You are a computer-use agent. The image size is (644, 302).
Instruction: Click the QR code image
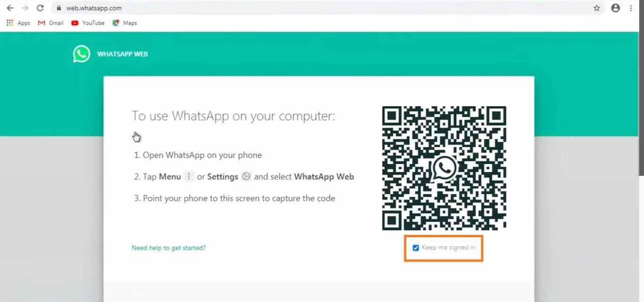tap(444, 168)
